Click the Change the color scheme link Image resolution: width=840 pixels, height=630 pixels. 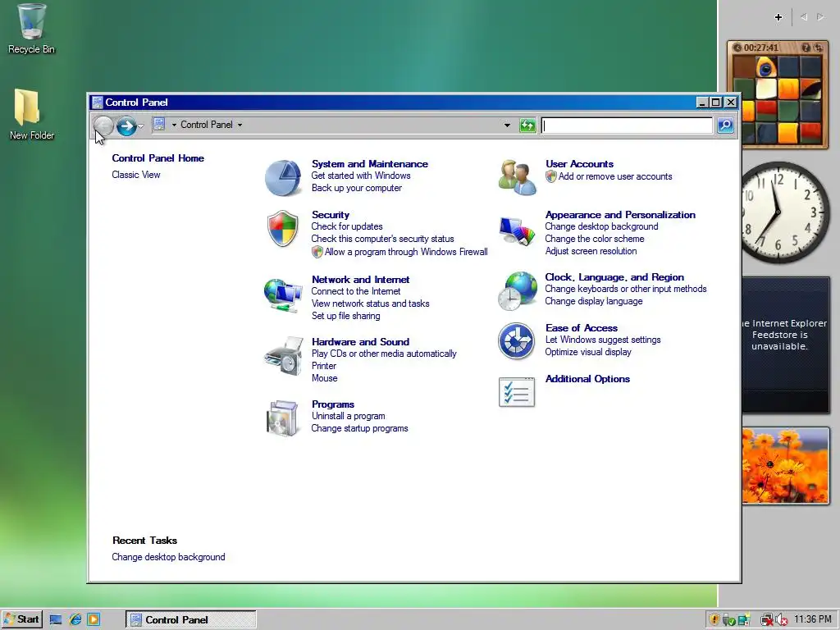(x=595, y=239)
